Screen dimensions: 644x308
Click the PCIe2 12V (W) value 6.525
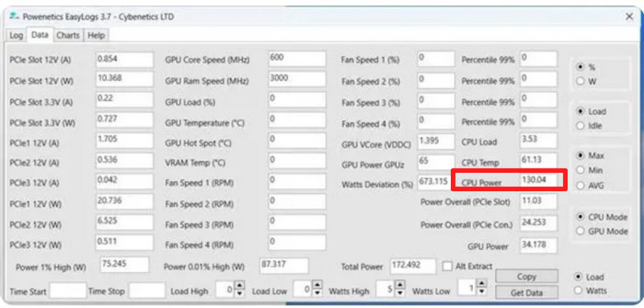(125, 222)
